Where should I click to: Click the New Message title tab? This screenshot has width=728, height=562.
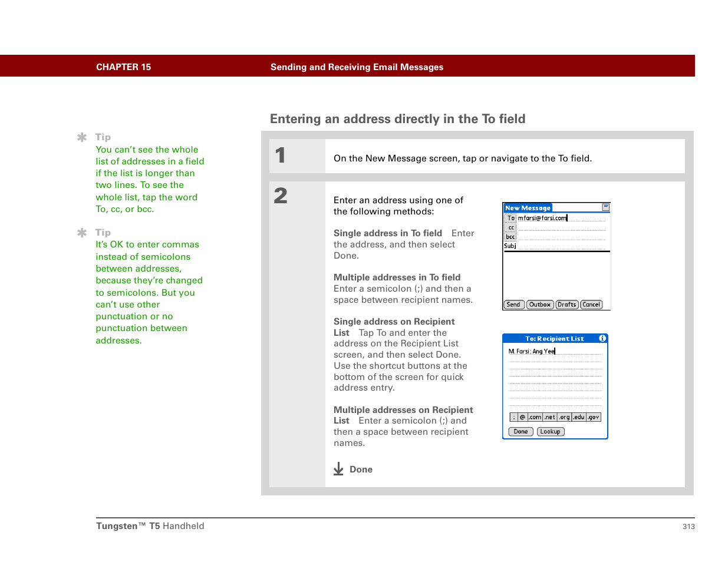click(528, 208)
